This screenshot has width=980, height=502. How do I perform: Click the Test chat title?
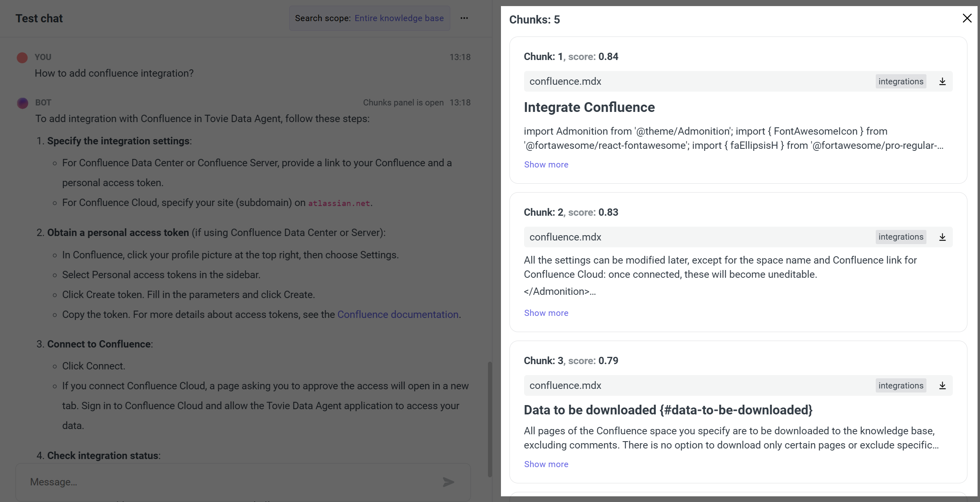(x=39, y=19)
